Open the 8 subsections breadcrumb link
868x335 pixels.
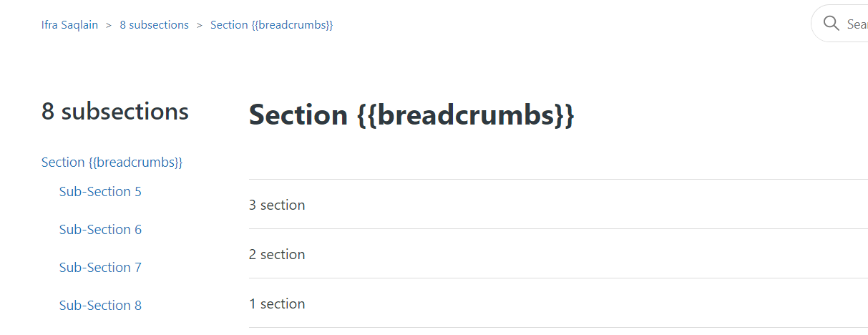(x=154, y=25)
